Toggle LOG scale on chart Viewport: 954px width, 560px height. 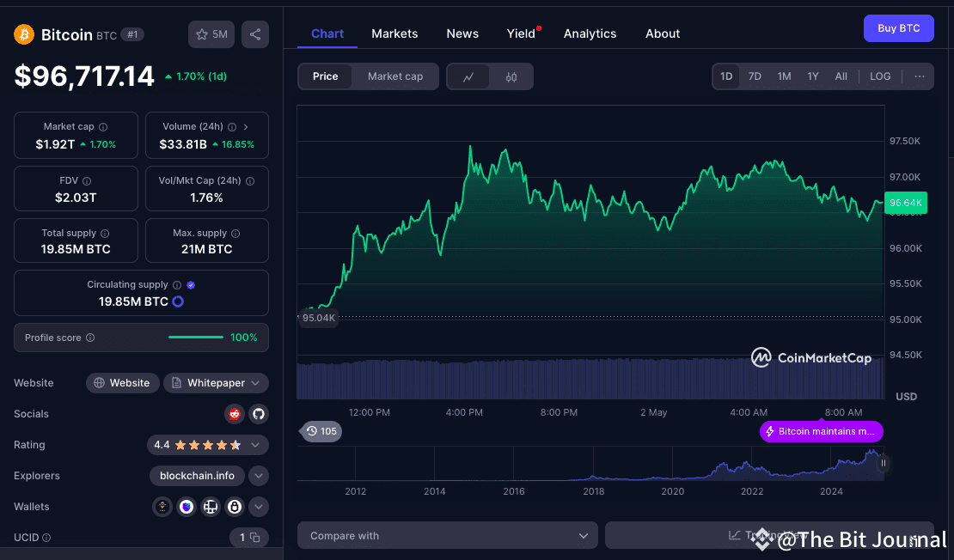pyautogui.click(x=880, y=76)
